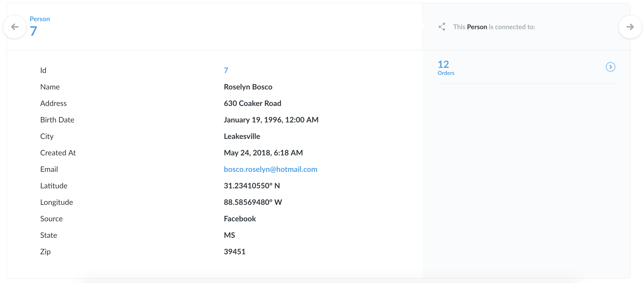Click the Id value 7 link
The width and height of the screenshot is (644, 283).
coord(226,70)
